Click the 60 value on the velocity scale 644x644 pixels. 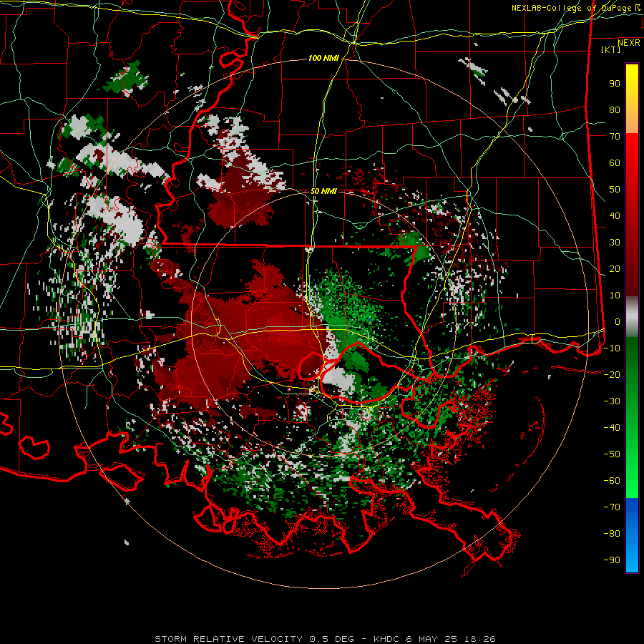[615, 163]
